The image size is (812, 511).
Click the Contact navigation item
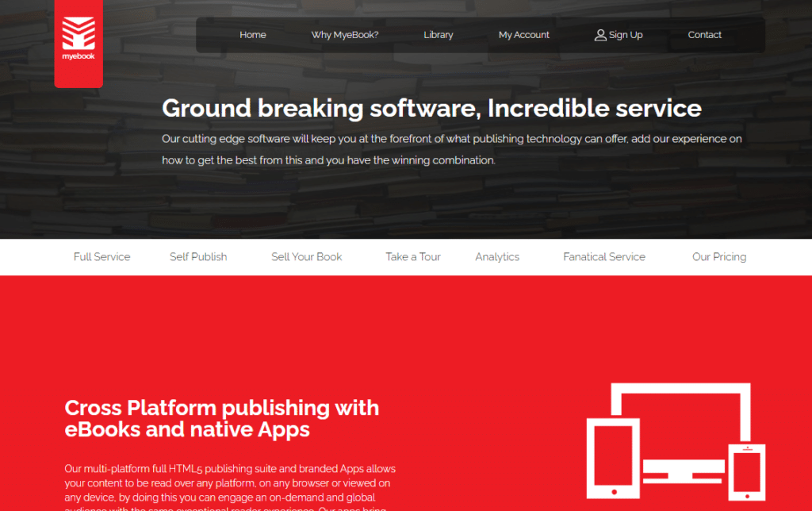tap(704, 35)
